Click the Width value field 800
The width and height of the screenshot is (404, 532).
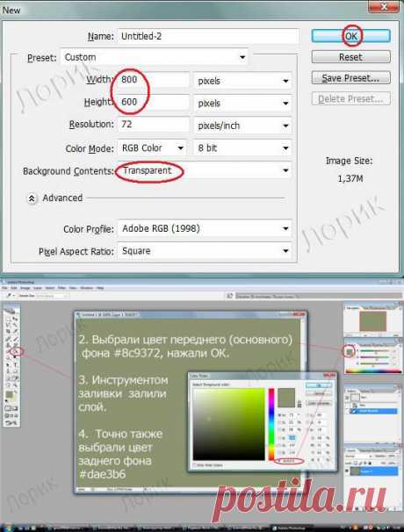[154, 80]
